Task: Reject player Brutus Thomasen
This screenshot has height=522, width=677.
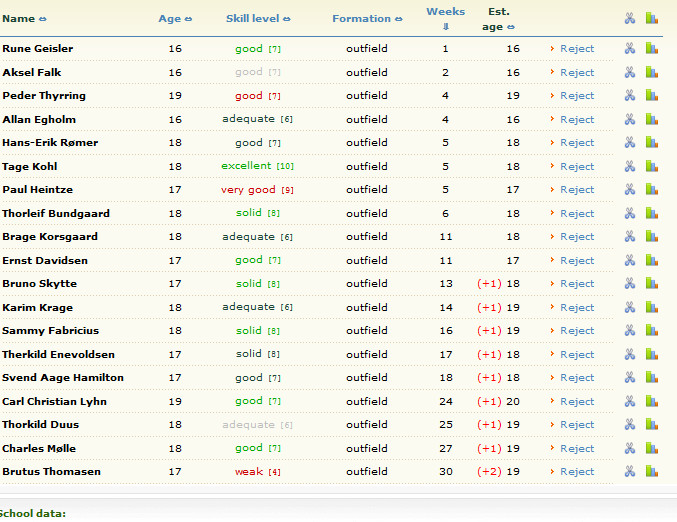Action: tap(577, 472)
